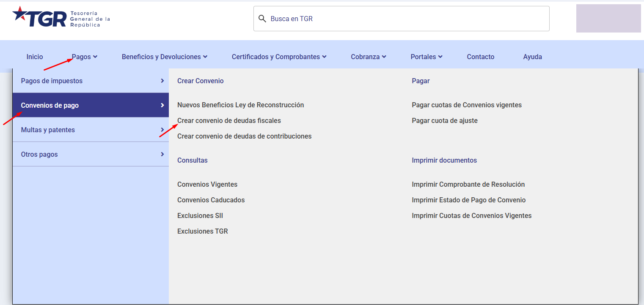Open Imprimir Estado de Pago de Convenio
Viewport: 644px width, 305px height.
tap(469, 200)
